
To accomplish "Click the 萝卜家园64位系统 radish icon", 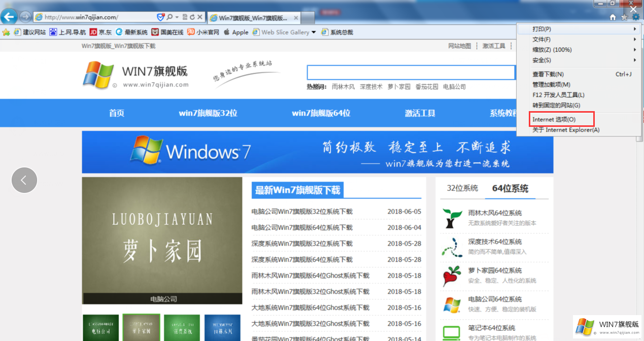I will 452,276.
